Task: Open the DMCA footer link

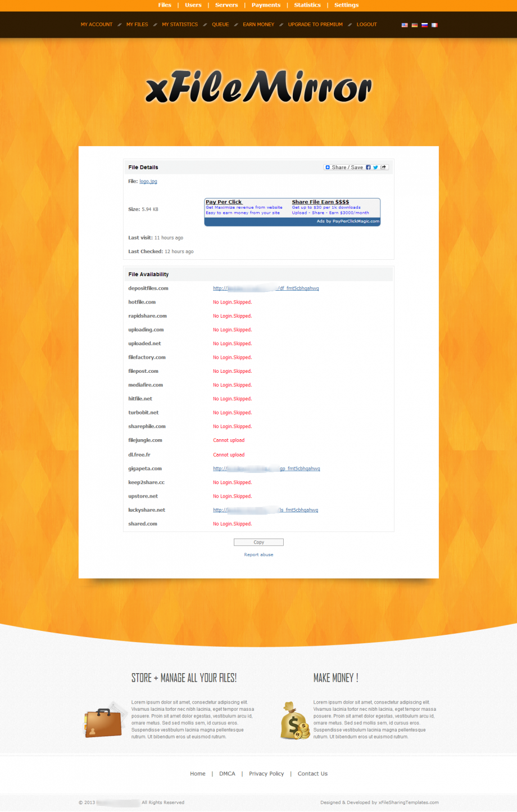Action: (227, 774)
